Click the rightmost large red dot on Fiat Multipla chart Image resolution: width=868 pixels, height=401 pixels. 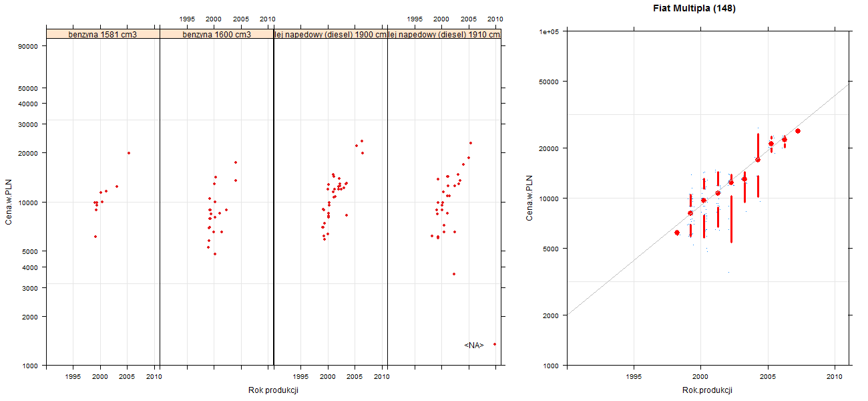(x=798, y=131)
